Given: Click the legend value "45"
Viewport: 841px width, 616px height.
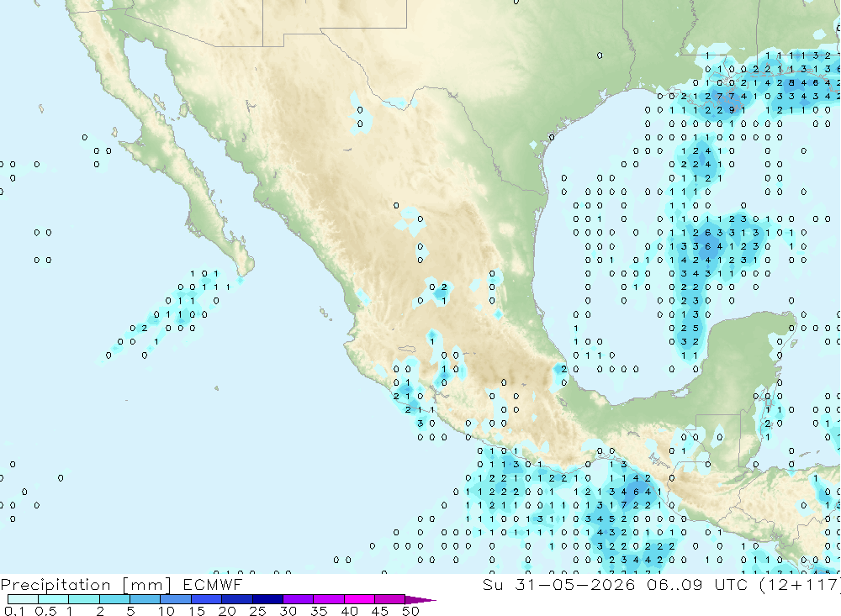Looking at the screenshot, I should [x=380, y=611].
